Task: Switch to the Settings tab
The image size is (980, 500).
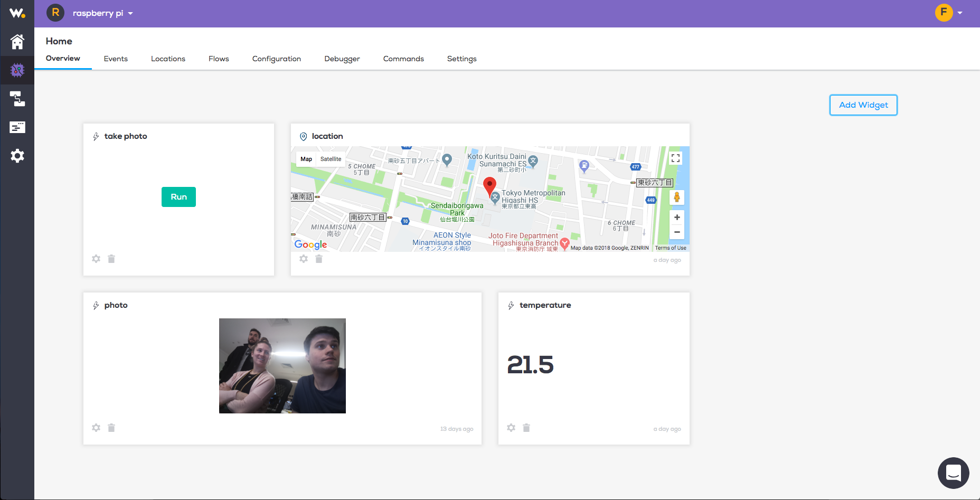Action: pos(461,59)
